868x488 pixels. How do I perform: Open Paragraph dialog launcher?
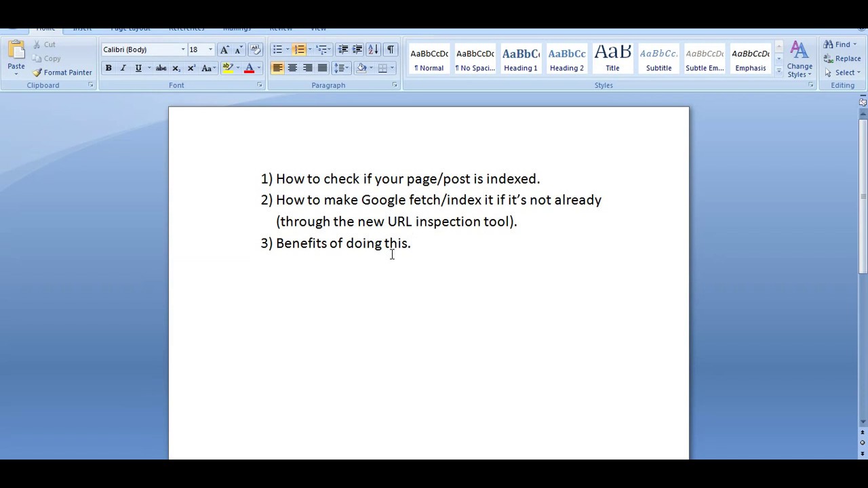point(395,85)
